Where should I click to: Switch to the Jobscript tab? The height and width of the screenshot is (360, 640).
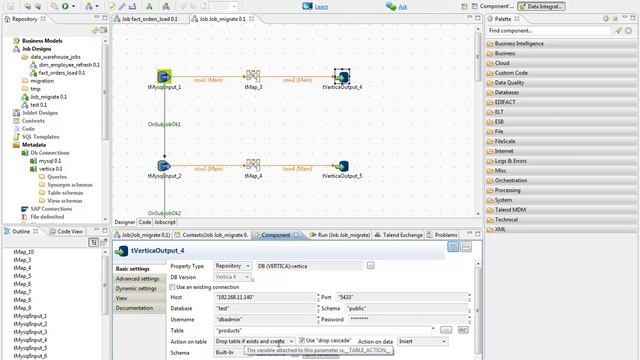tap(165, 222)
